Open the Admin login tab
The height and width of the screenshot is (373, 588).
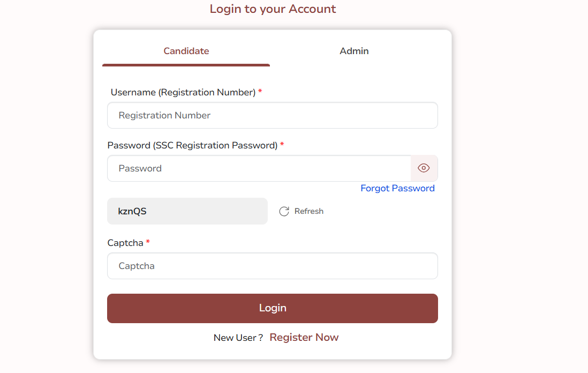click(x=354, y=51)
